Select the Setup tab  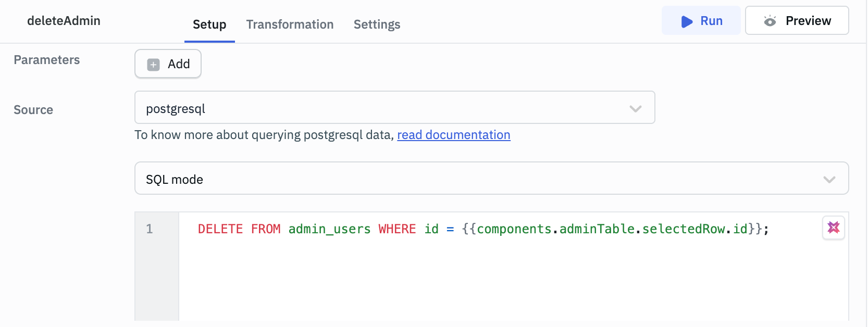pos(209,24)
